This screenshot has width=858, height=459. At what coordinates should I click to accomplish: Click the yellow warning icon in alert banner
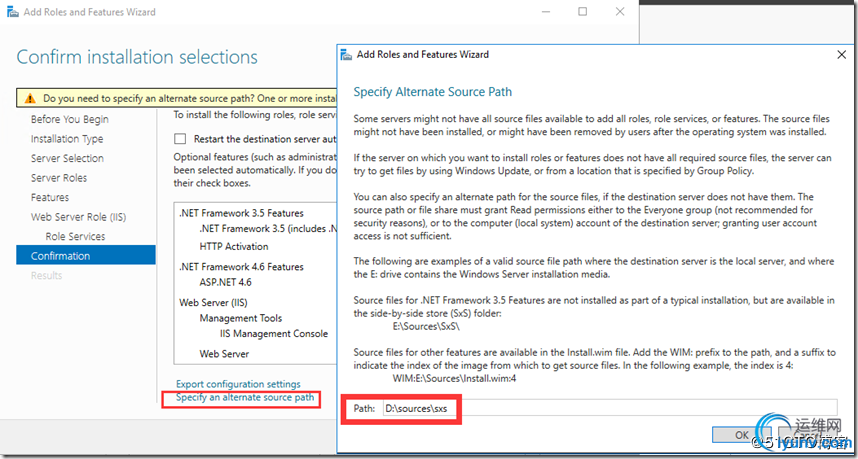point(30,99)
